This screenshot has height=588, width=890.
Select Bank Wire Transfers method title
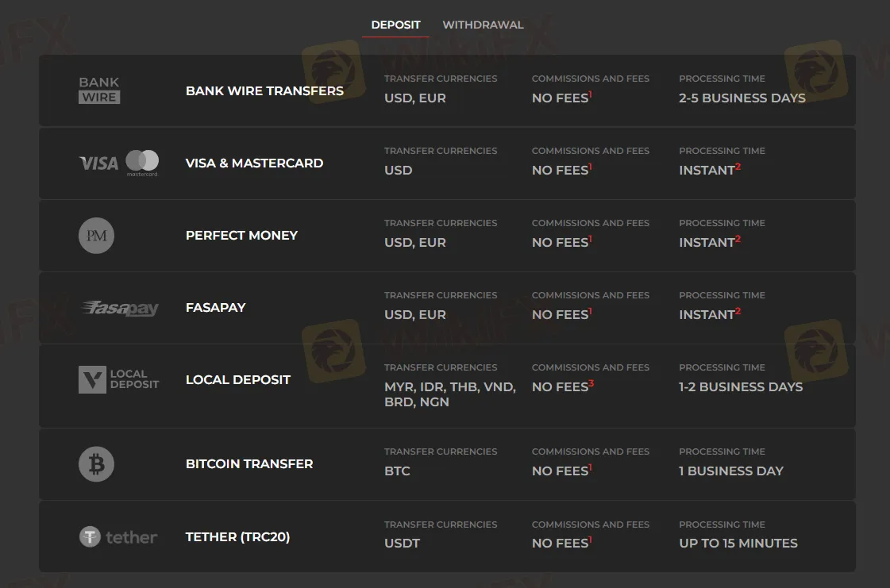264,90
